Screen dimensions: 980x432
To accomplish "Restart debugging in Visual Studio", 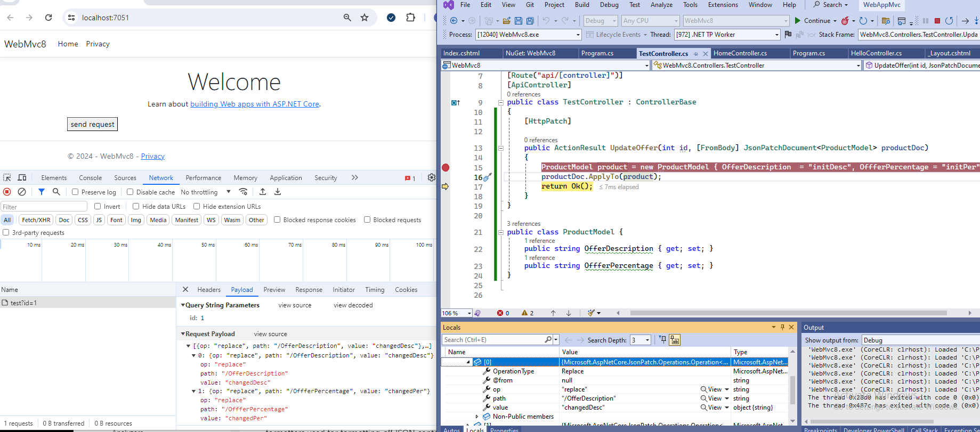I will click(949, 21).
